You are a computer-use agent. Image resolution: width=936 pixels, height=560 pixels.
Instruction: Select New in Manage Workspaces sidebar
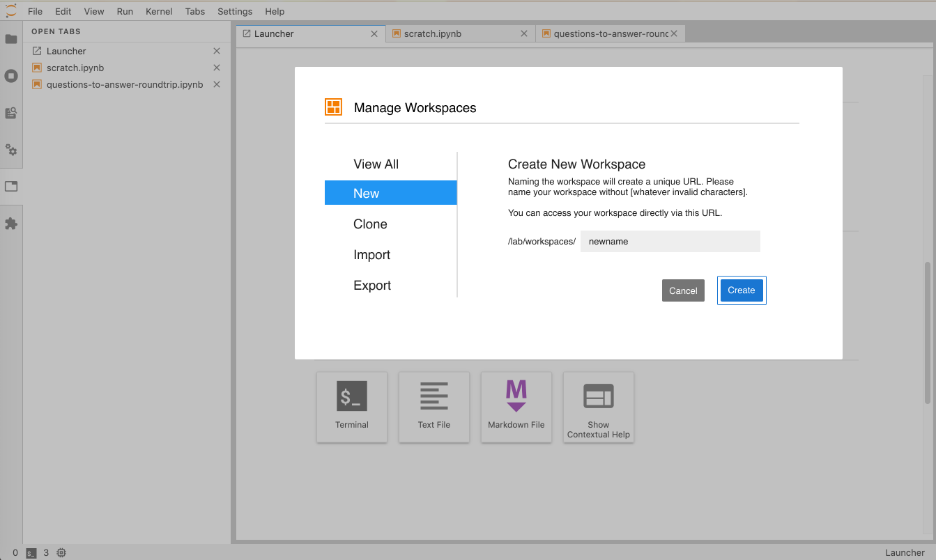[391, 193]
